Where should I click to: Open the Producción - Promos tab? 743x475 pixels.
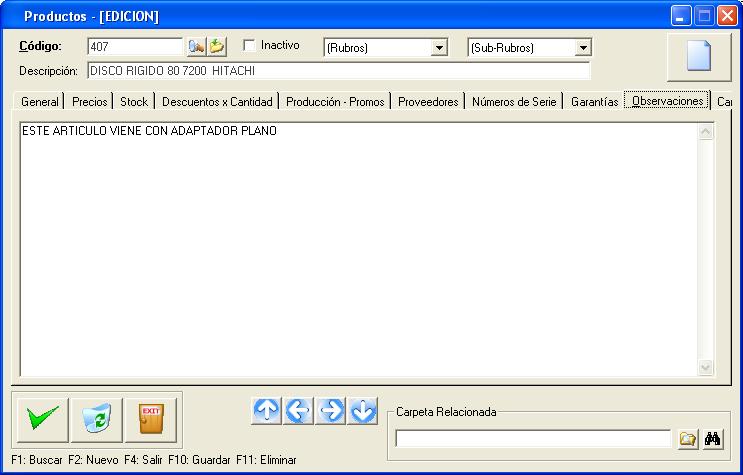click(x=335, y=101)
